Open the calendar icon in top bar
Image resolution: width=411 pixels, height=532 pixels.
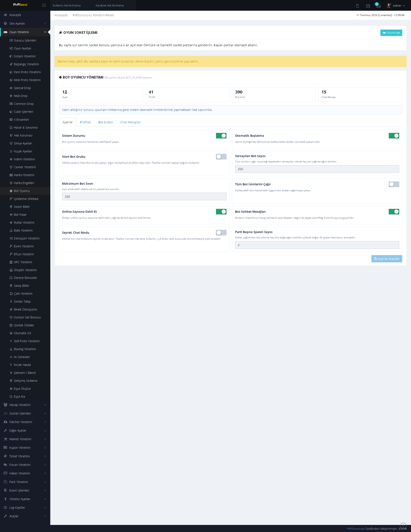pos(368,6)
